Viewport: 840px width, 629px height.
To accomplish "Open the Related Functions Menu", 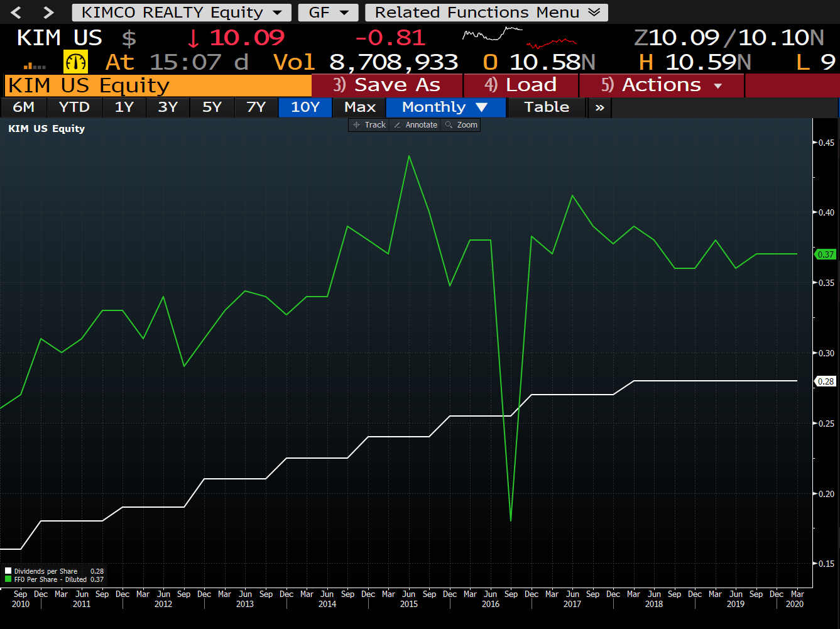I will pyautogui.click(x=487, y=13).
